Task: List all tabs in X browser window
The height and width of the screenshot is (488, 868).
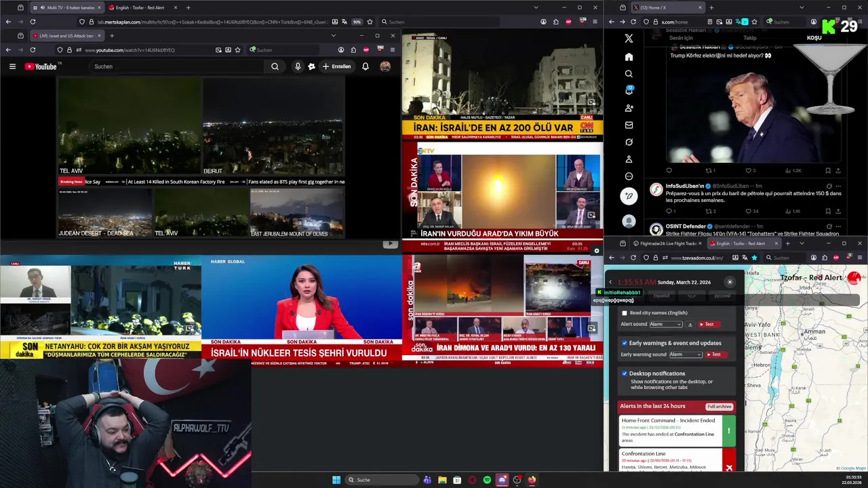Action: pos(801,7)
